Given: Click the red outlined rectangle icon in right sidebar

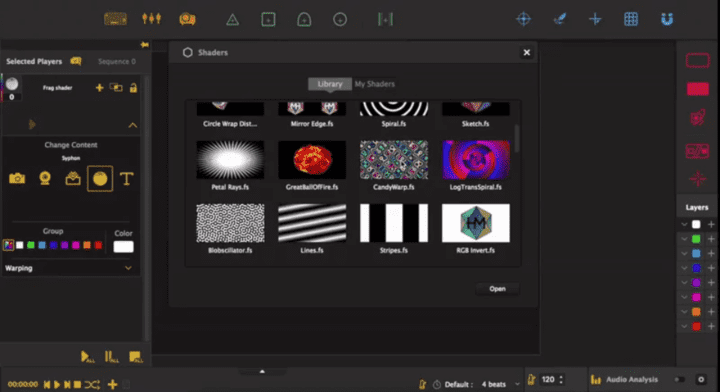Looking at the screenshot, I should click(x=698, y=61).
